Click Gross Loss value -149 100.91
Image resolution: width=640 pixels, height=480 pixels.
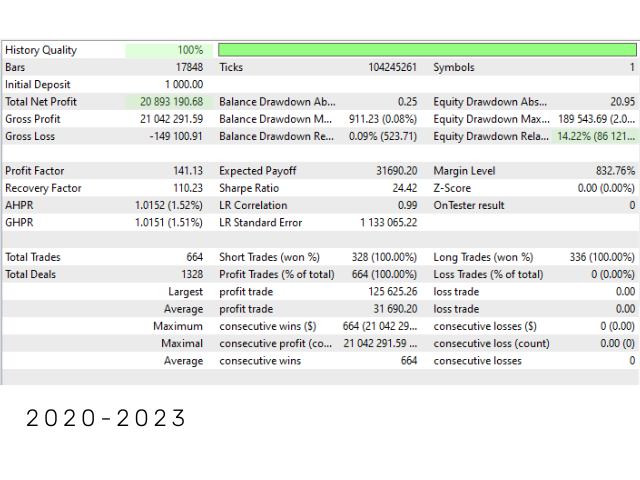tap(176, 136)
